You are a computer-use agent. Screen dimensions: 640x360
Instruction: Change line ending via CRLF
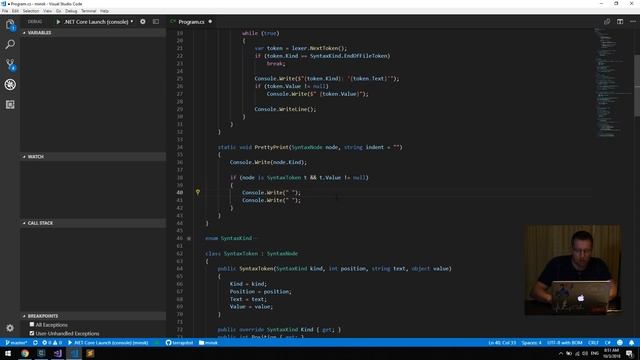[x=593, y=342]
